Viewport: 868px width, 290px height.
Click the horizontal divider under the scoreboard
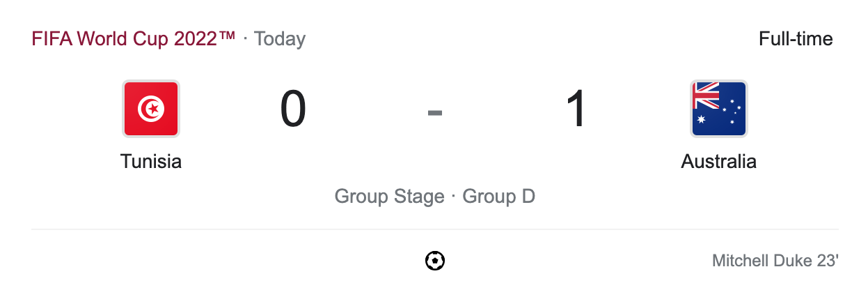[x=435, y=229]
